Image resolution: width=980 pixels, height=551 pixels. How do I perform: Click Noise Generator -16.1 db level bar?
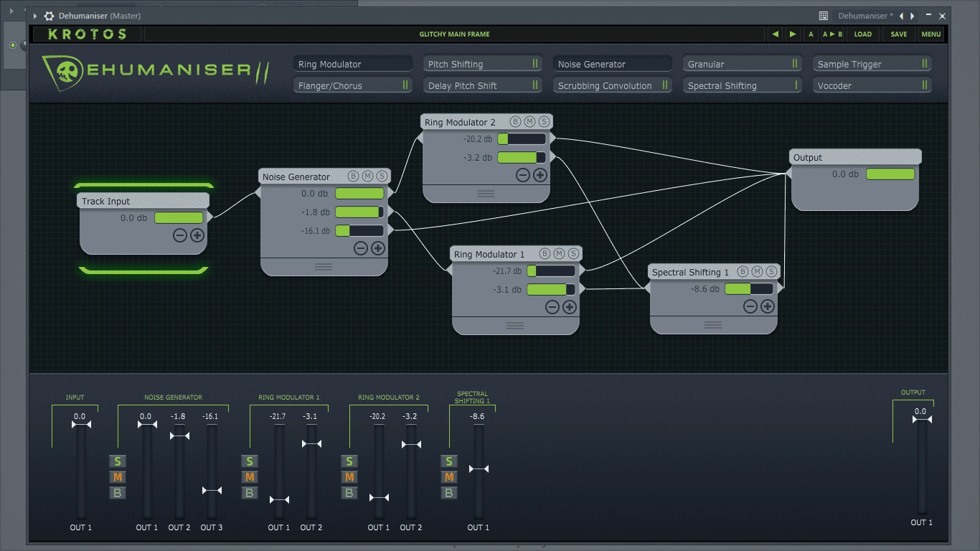point(359,231)
